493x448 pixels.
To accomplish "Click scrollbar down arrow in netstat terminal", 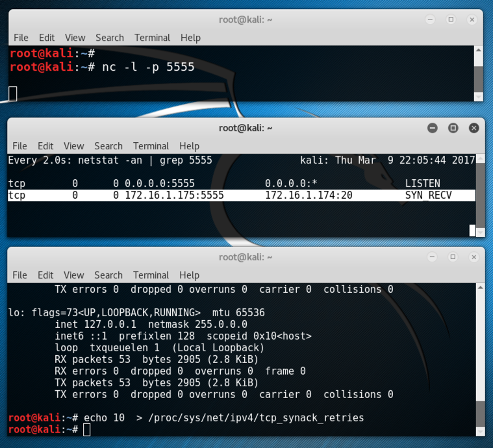I will (481, 232).
